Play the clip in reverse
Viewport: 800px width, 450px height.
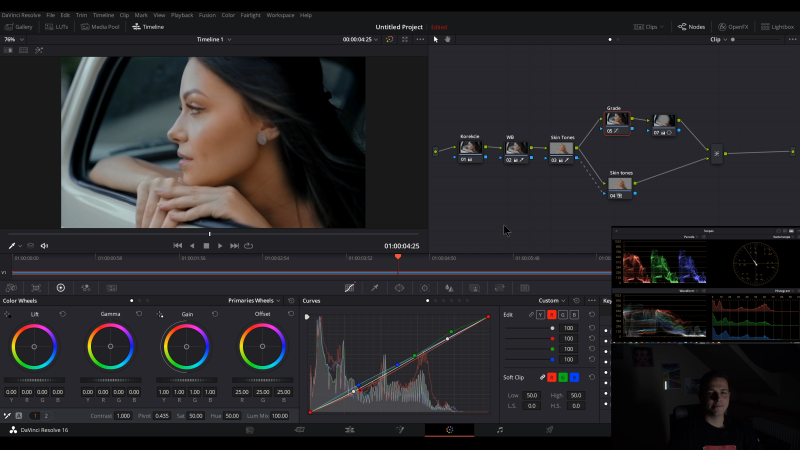click(192, 245)
